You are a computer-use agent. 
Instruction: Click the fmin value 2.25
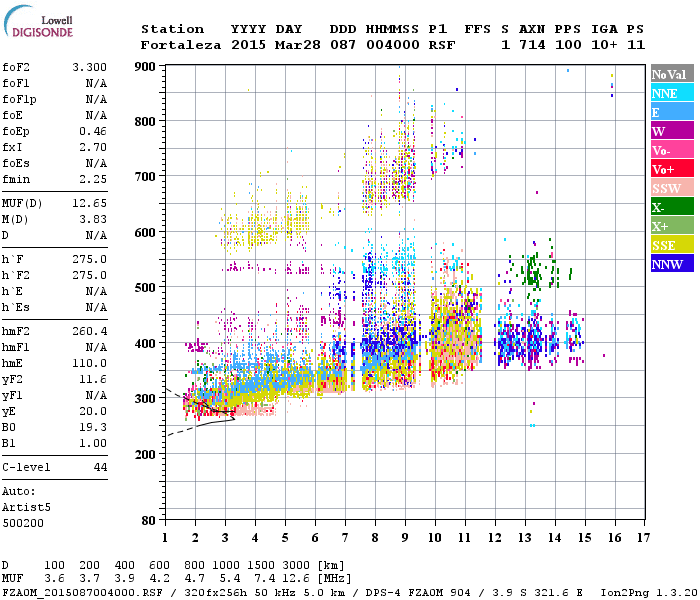point(93,179)
